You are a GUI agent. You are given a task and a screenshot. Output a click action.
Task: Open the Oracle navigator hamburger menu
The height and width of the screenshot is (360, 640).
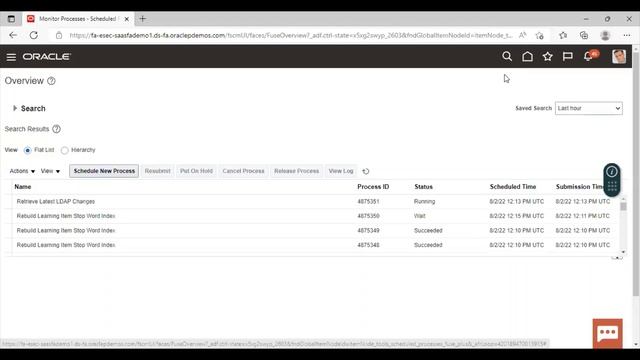point(11,57)
